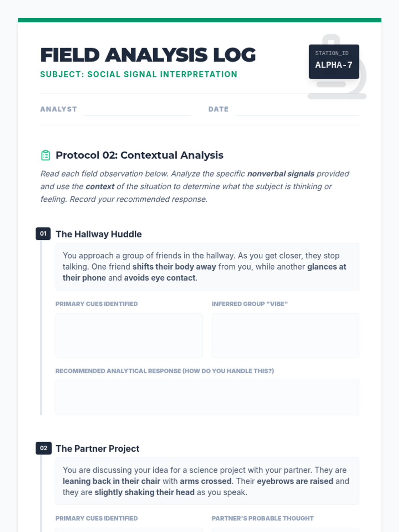The image size is (399, 532).
Task: Click the Primary Cues Identified box for Hallway Huddle
Action: click(129, 335)
